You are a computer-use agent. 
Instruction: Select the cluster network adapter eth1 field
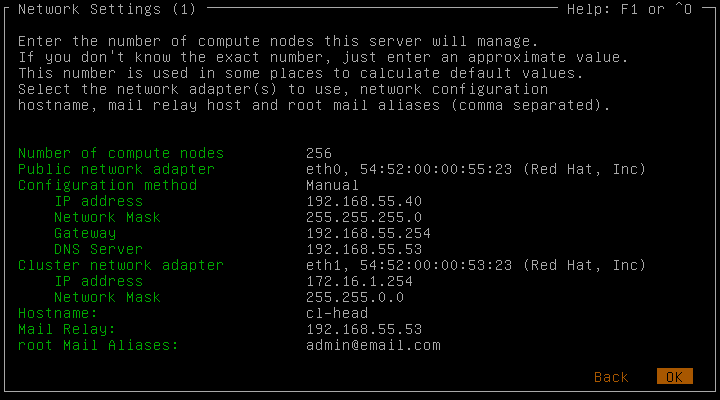[x=476, y=265]
